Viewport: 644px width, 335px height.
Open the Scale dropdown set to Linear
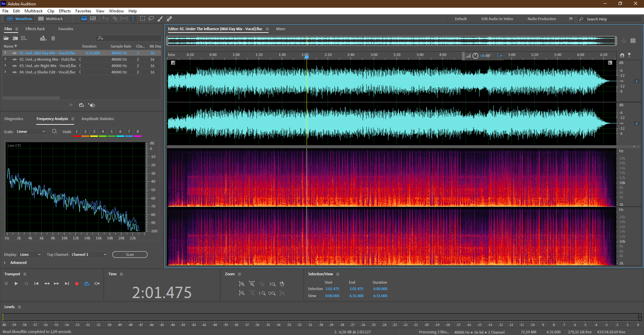[x=31, y=131]
